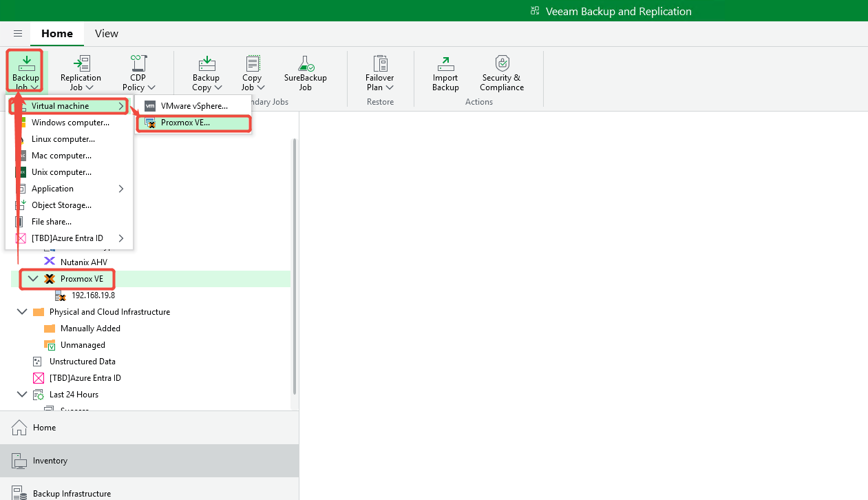Open the Home navigation pane
The height and width of the screenshot is (500, 868).
click(149, 428)
